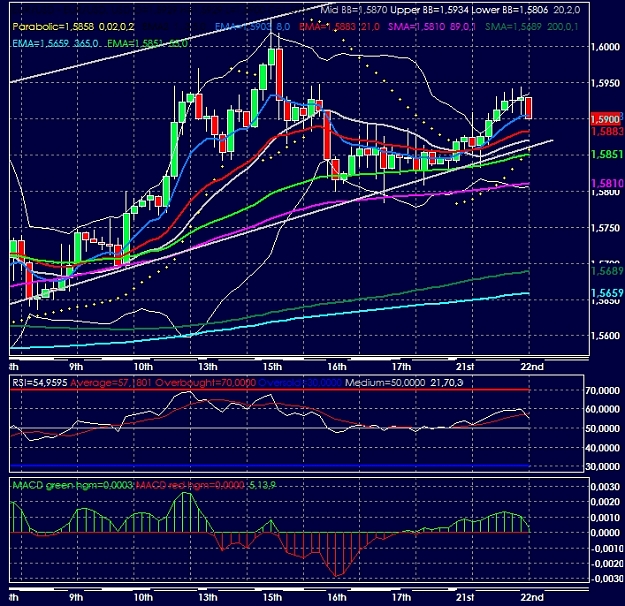Click 22nd on the main chart date axis

pos(532,366)
